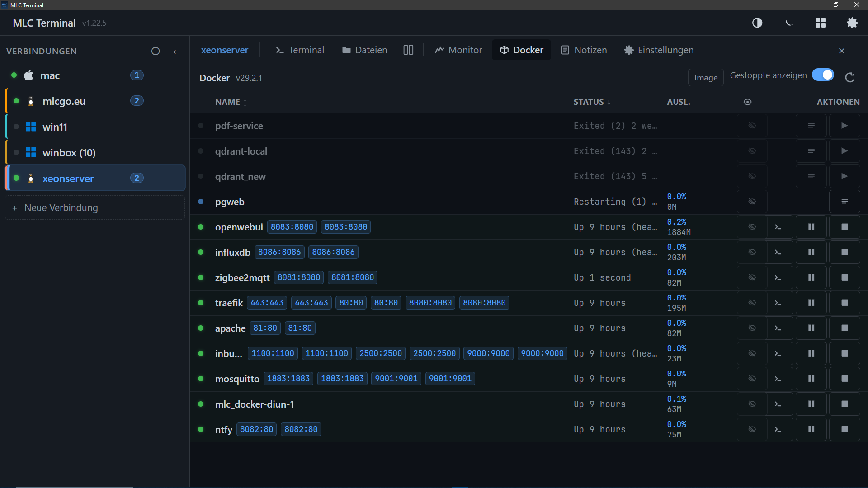Image resolution: width=868 pixels, height=488 pixels.
Task: Collapse the Verbindungen sidebar
Action: point(175,51)
